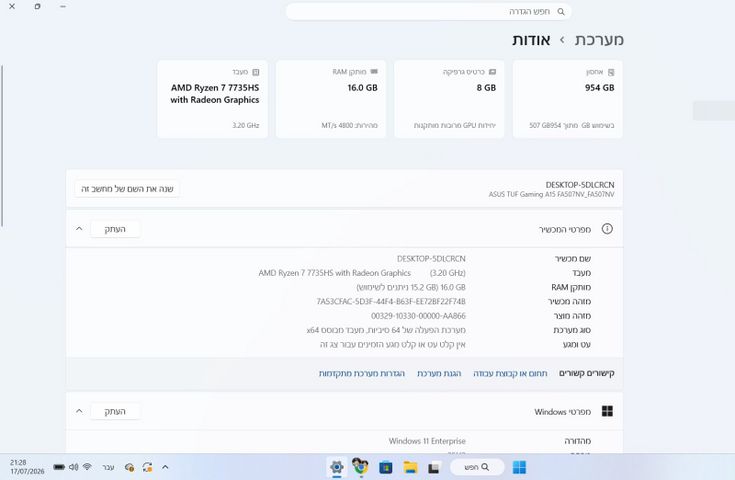Click the vertical scrollbar of the settings page

click(2, 145)
